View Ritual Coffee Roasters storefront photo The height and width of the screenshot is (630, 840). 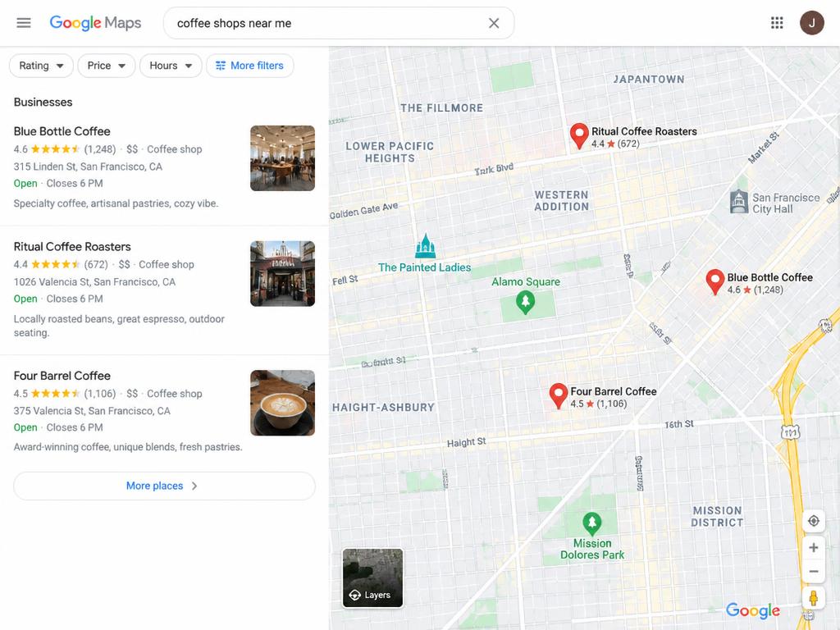tap(282, 273)
